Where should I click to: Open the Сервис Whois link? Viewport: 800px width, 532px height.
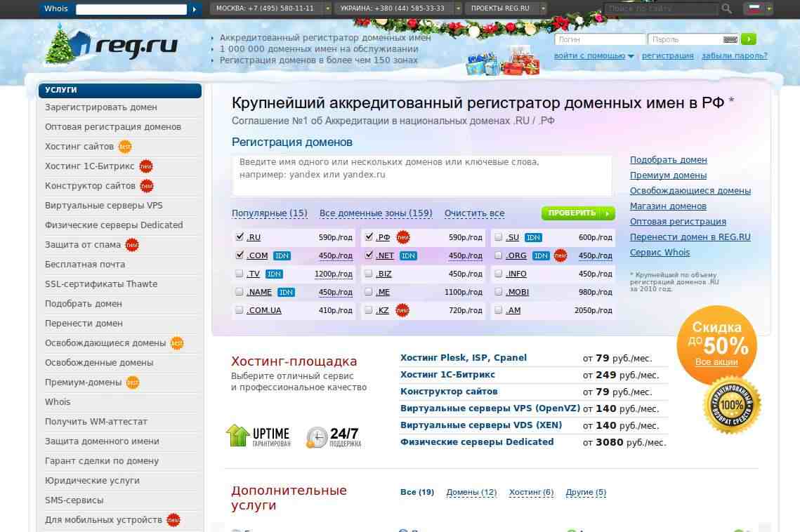(660, 253)
